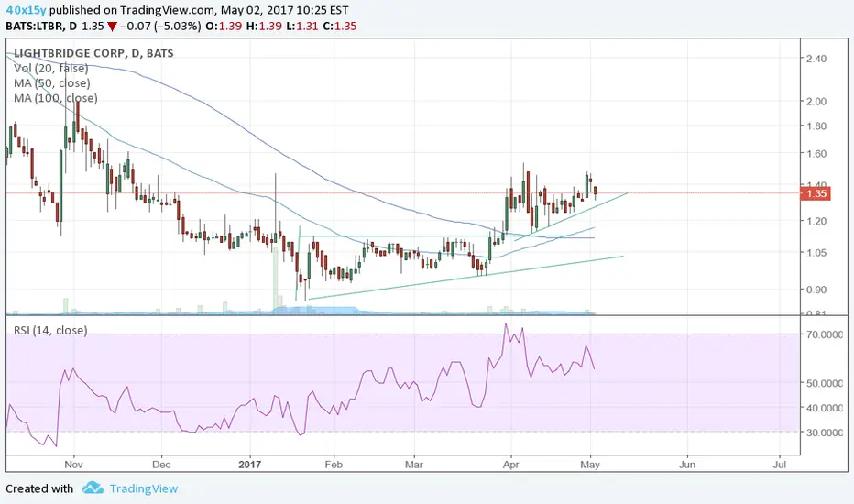
Task: Open the 40x15y author link
Action: click(27, 10)
